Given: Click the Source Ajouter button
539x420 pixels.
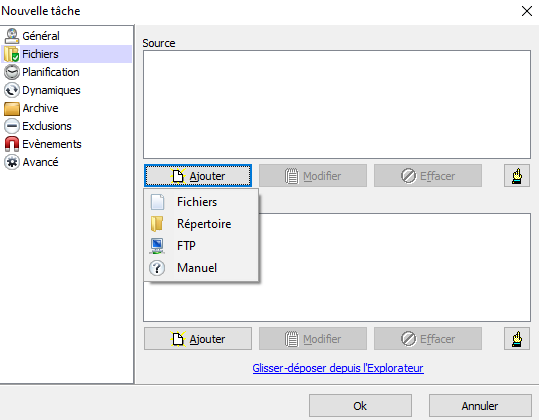Looking at the screenshot, I should 198,176.
